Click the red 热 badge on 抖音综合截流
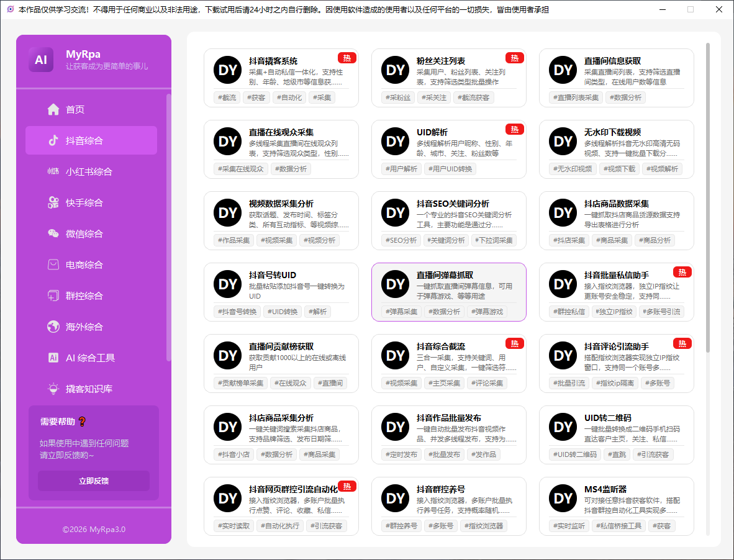 tap(515, 343)
